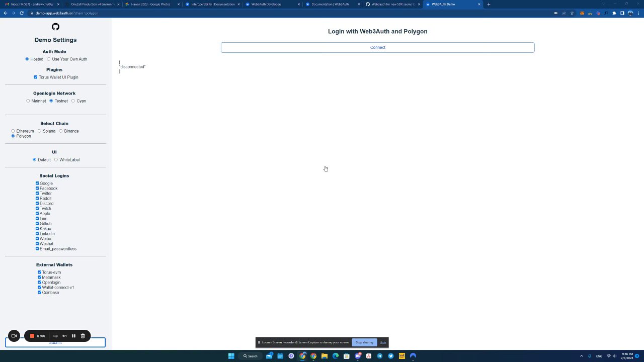The image size is (644, 362).
Task: Go forward with browser forward arrow
Action: (14, 13)
